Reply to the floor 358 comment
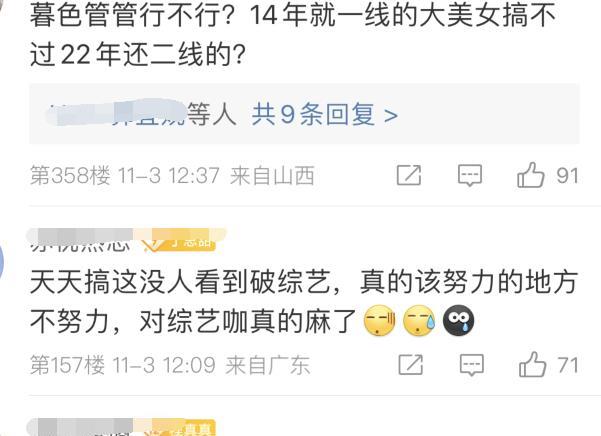 tap(470, 175)
